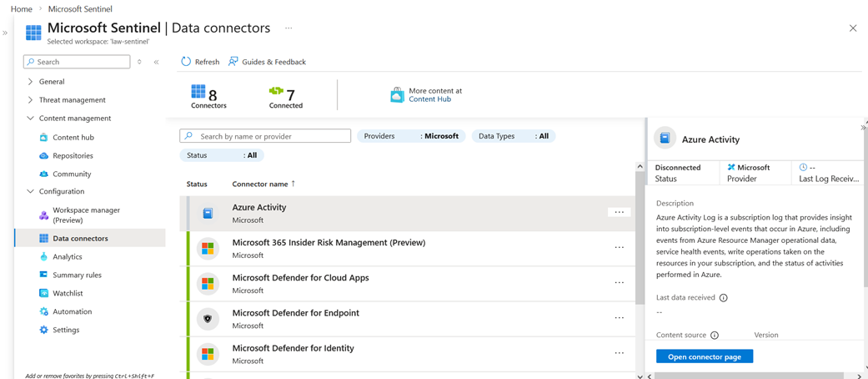The width and height of the screenshot is (868, 379).
Task: Open more options for Insider Risk Management
Action: [619, 248]
